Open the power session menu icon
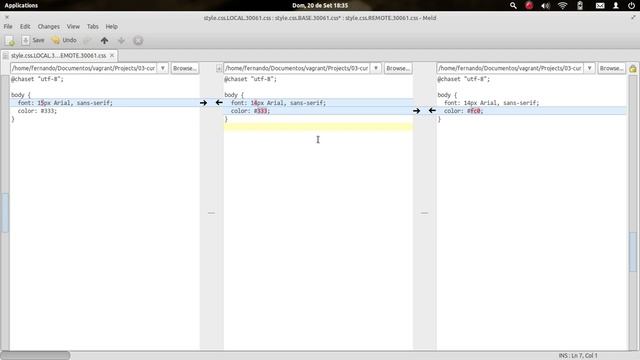Image resolution: width=640 pixels, height=360 pixels. [632, 5]
